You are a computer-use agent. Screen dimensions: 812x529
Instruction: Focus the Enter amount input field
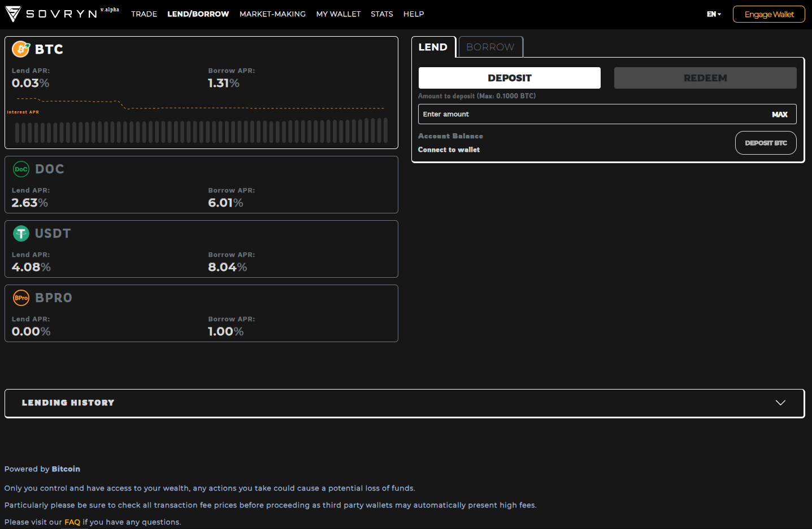pos(607,114)
